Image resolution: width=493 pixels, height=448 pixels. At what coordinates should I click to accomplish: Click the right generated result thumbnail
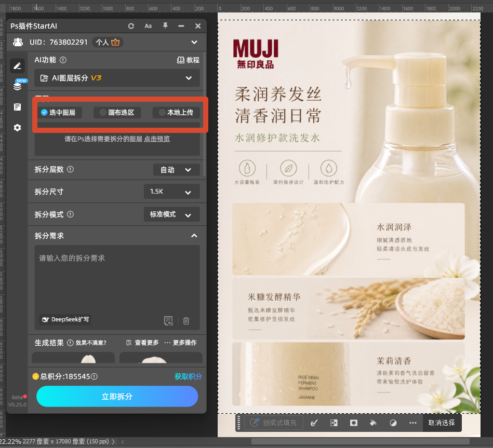click(x=161, y=358)
